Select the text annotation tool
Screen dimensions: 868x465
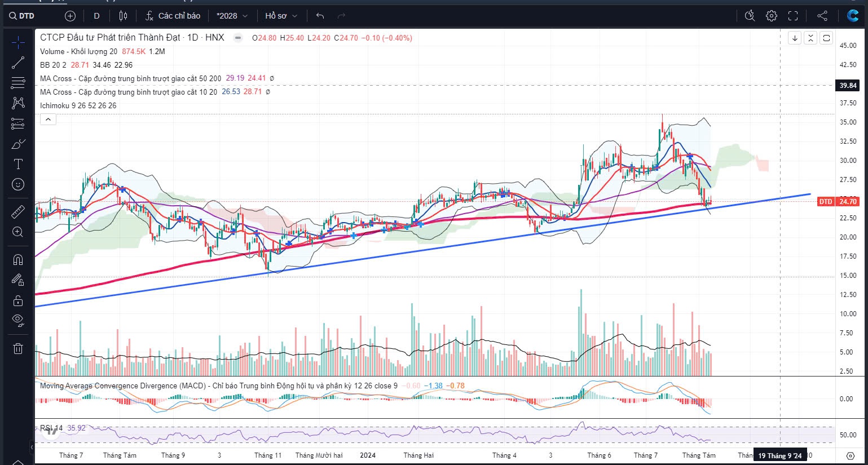18,164
